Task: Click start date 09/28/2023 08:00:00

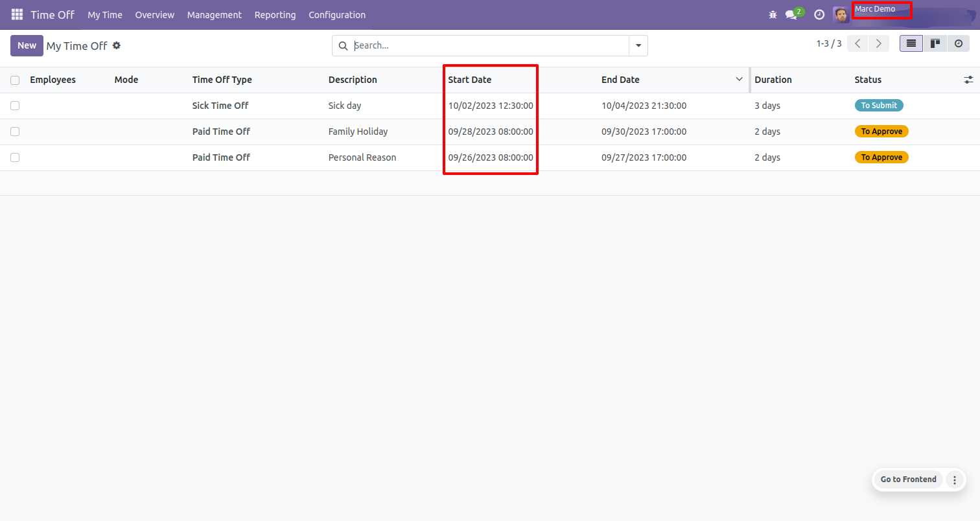Action: (491, 132)
